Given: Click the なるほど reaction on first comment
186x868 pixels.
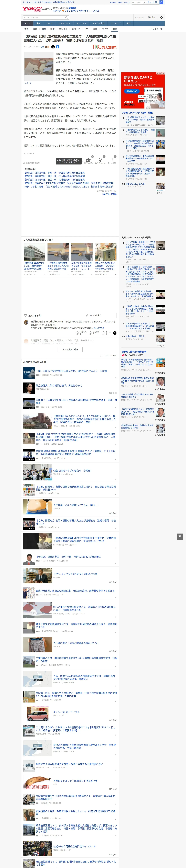Looking at the screenshot, I should click(x=94, y=333).
